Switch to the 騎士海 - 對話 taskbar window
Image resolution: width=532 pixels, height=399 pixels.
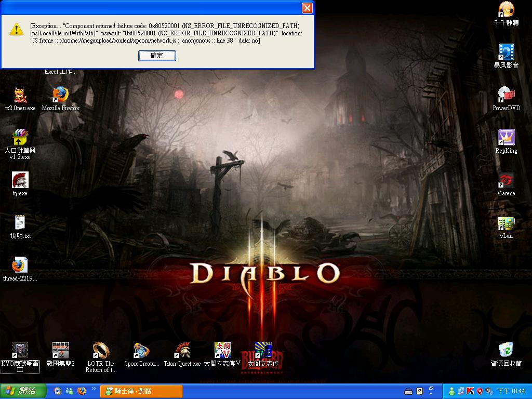point(141,391)
